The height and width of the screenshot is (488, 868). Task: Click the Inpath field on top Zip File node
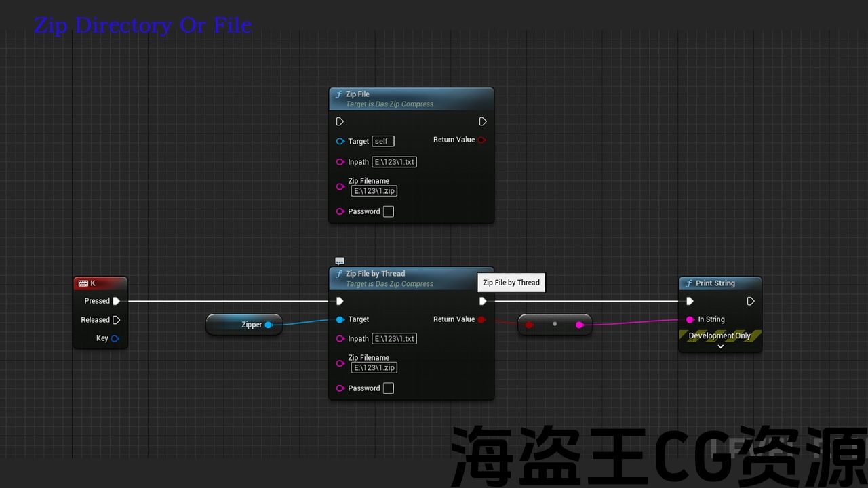[394, 162]
